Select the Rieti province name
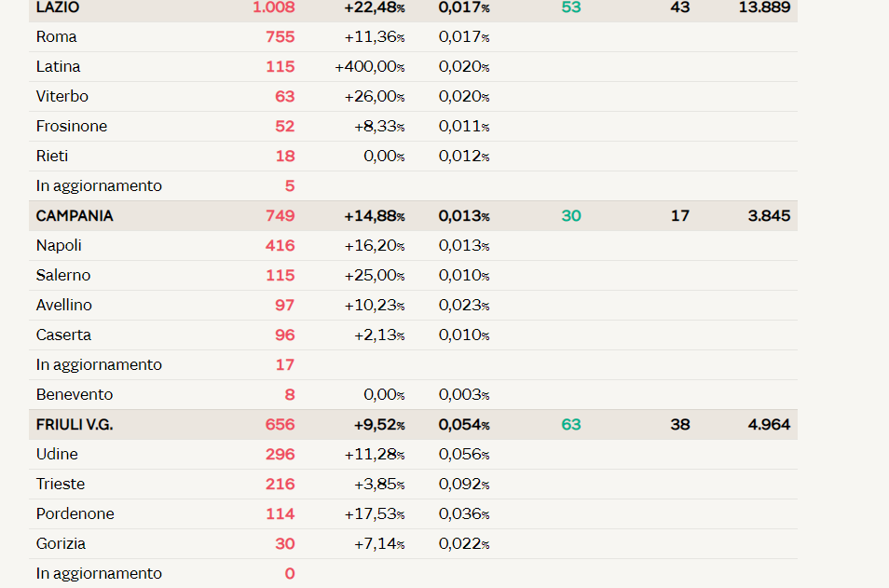The height and width of the screenshot is (588, 889). (51, 156)
